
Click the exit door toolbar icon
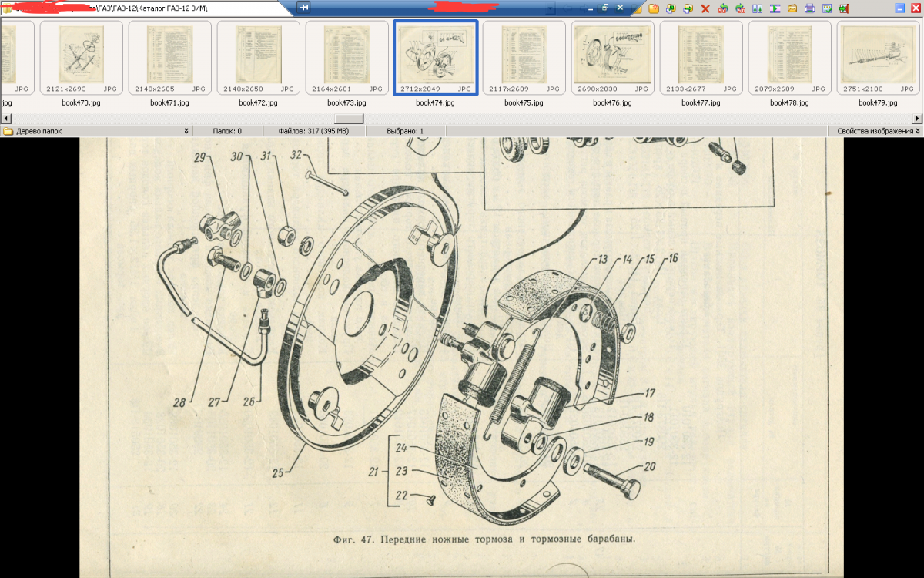click(x=844, y=8)
